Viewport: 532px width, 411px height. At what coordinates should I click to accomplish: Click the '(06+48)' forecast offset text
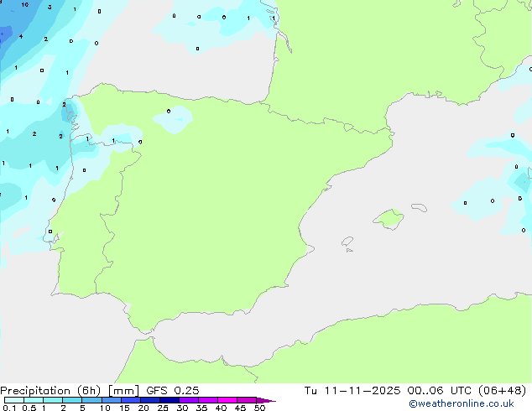[x=502, y=391]
